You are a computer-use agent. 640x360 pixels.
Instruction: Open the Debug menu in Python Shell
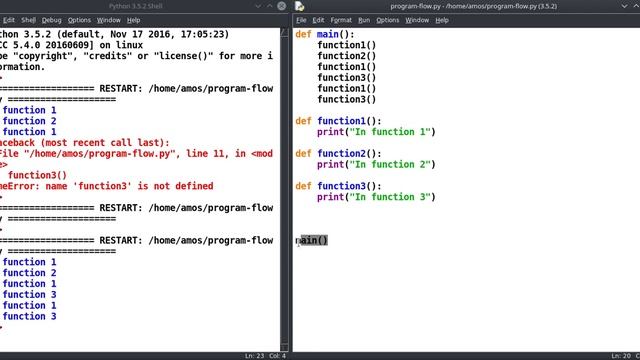tap(51, 20)
